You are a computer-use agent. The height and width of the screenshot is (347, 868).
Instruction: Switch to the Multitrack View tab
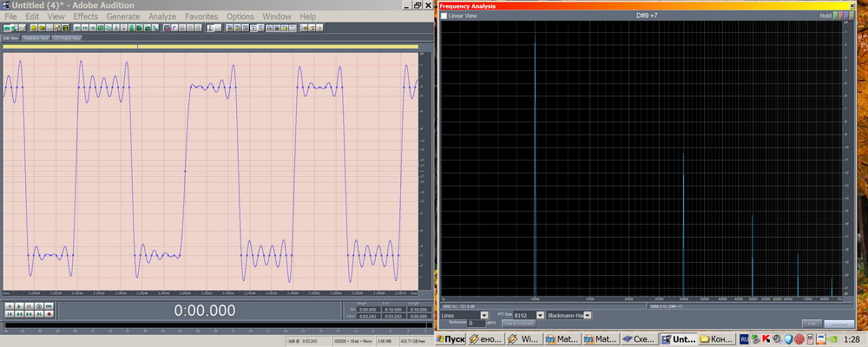pyautogui.click(x=36, y=38)
